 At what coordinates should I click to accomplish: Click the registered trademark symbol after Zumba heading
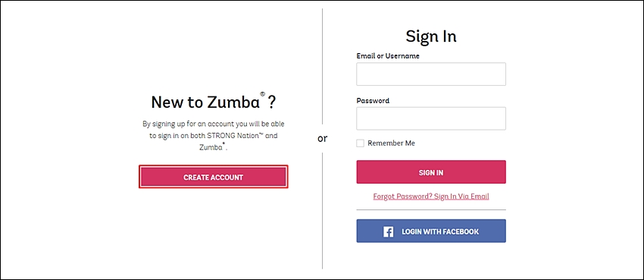262,94
